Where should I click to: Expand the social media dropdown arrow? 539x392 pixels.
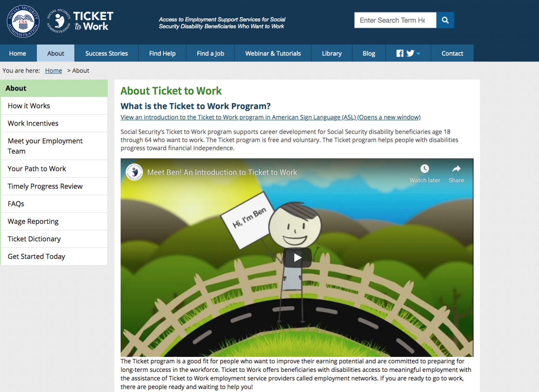tap(418, 54)
